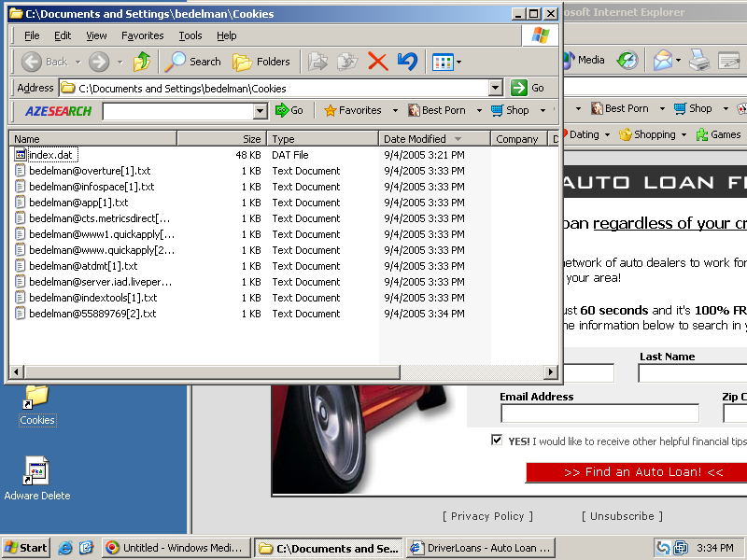Expand the Views button dropdown arrow
The width and height of the screenshot is (747, 560).
click(x=458, y=62)
